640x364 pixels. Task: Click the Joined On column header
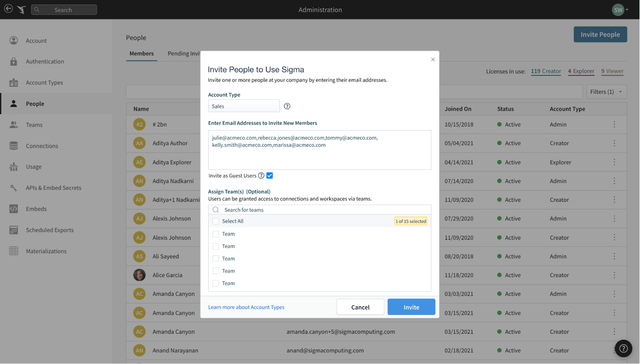[458, 109]
